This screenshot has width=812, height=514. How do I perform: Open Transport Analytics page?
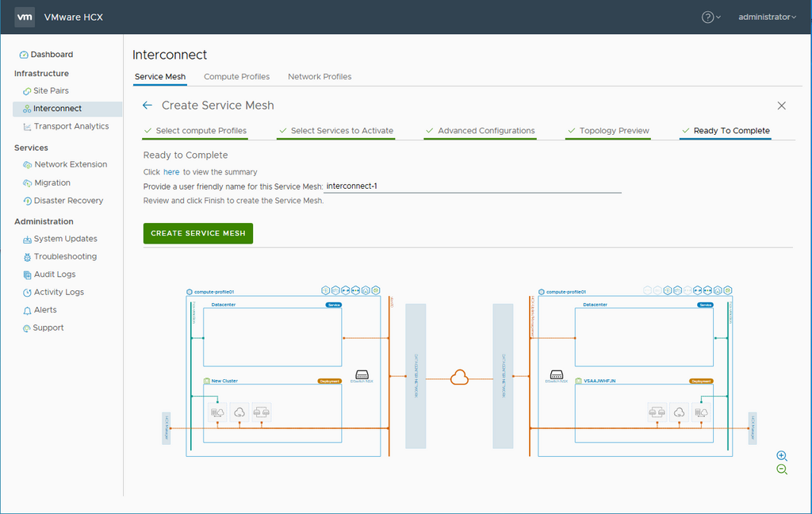(x=71, y=126)
